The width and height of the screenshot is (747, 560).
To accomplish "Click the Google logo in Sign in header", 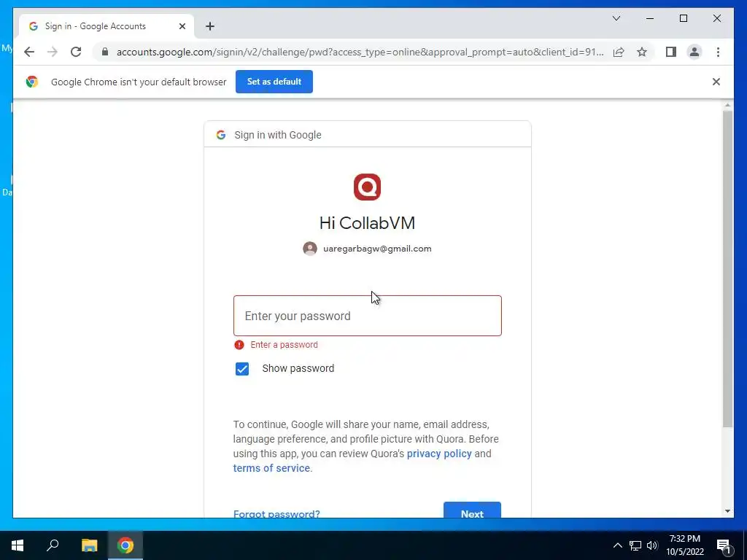I will (x=220, y=135).
